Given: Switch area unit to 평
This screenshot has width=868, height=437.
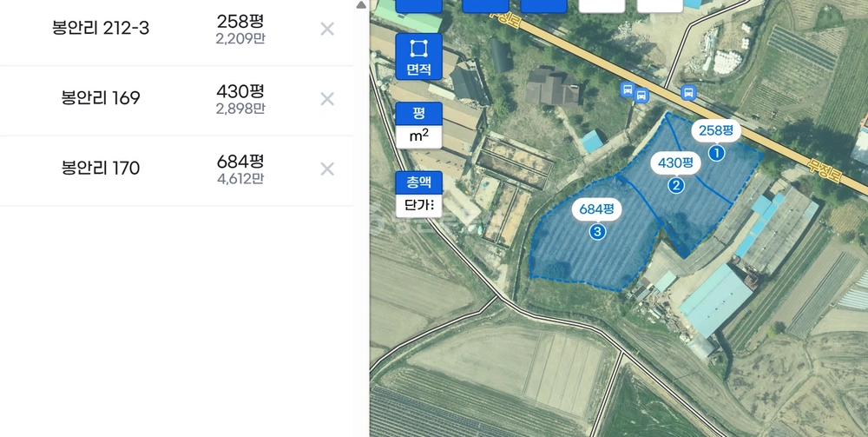Looking at the screenshot, I should (418, 114).
